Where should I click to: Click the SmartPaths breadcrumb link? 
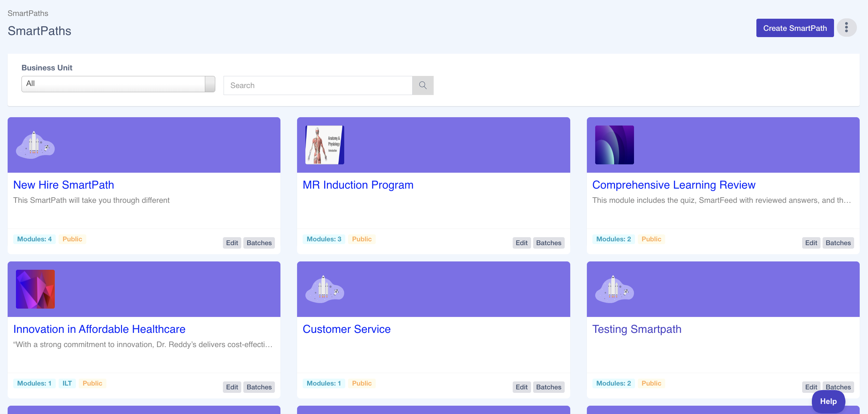click(28, 13)
